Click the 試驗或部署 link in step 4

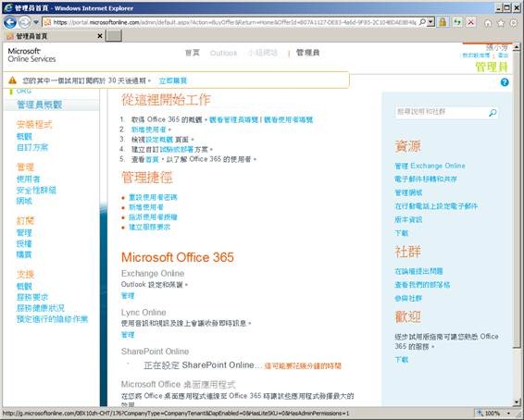pos(177,149)
